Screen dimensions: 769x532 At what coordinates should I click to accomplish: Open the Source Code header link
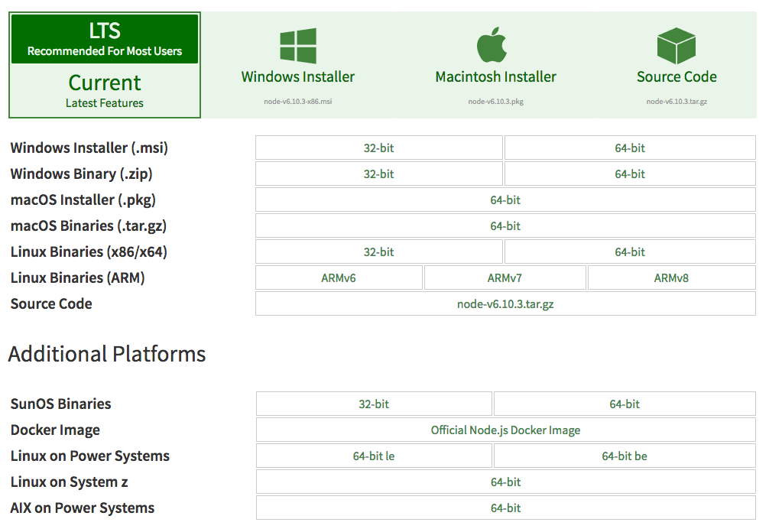coord(677,76)
